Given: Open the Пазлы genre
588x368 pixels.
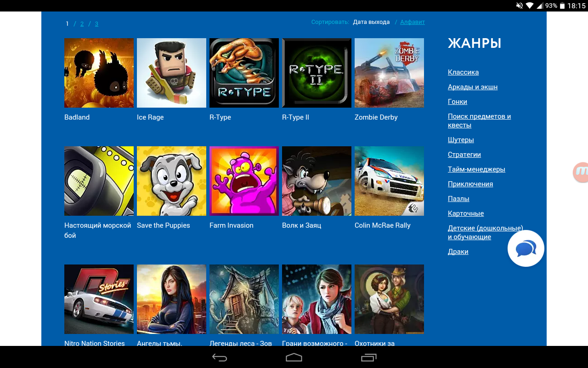Looking at the screenshot, I should point(458,199).
